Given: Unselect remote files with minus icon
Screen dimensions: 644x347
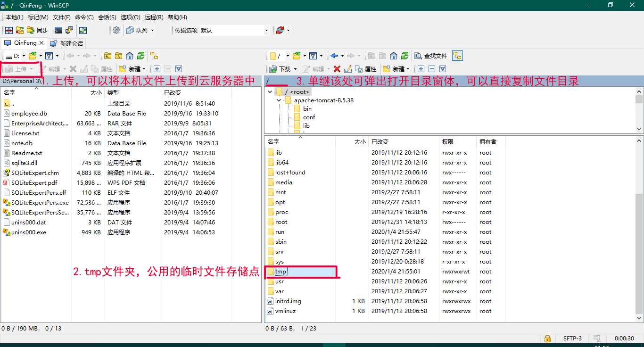Looking at the screenshot, I should click(x=431, y=69).
